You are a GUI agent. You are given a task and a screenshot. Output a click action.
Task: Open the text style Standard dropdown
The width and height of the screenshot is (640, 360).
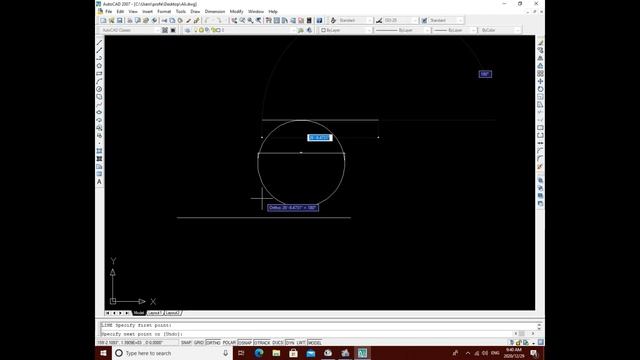coord(356,20)
